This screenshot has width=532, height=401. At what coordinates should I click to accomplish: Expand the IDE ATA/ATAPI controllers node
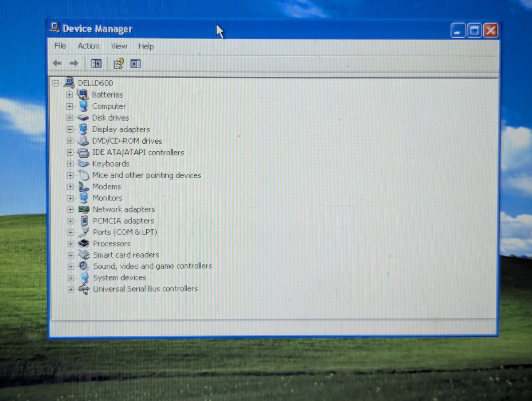[x=70, y=152]
